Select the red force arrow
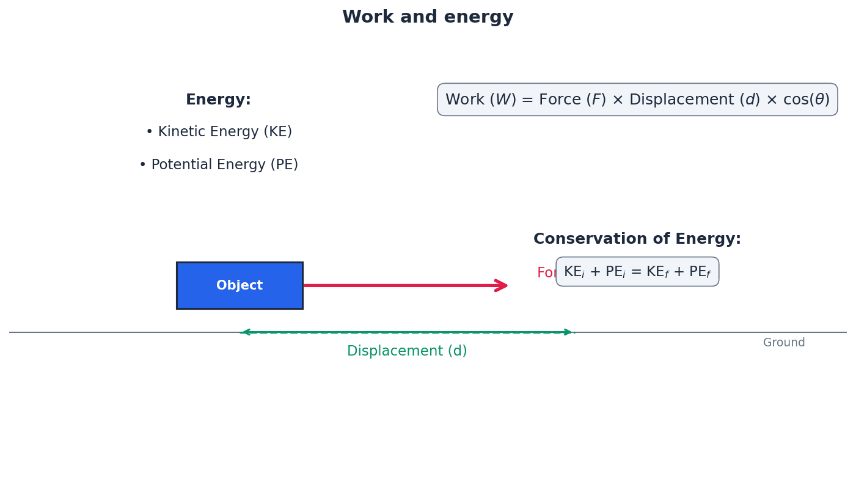 (x=403, y=285)
